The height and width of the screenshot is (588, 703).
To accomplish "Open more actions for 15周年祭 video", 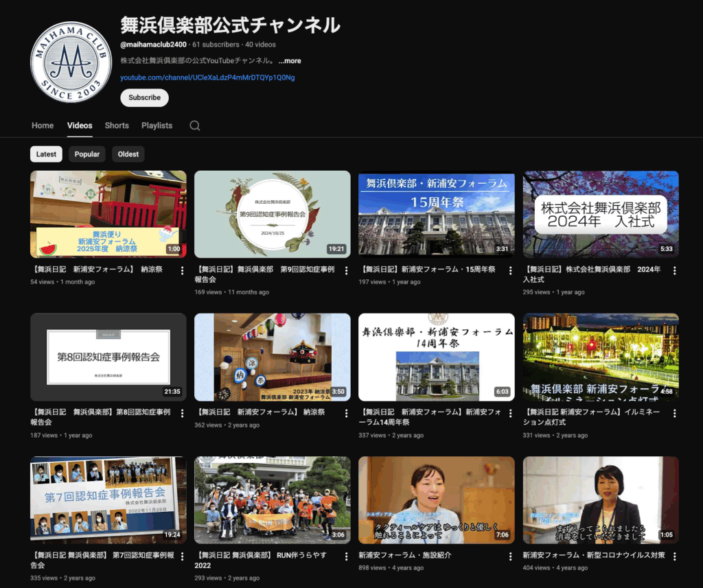I will point(510,270).
